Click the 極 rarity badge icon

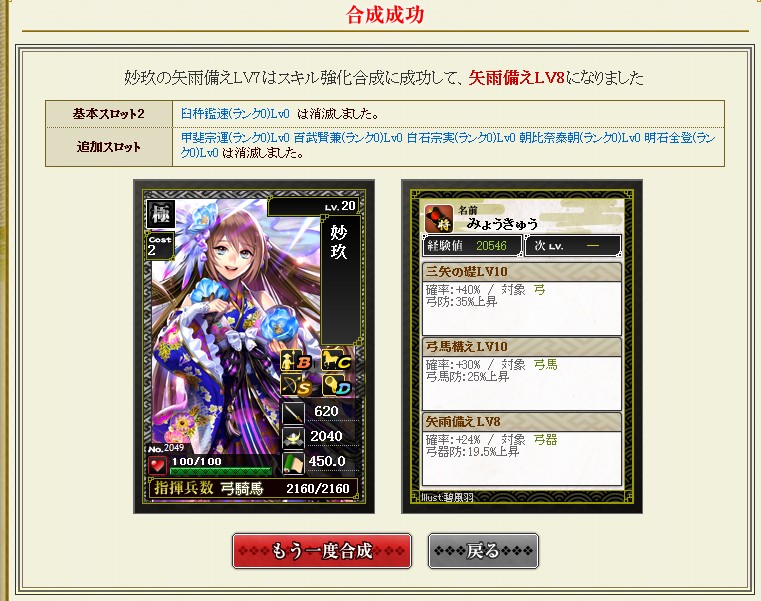pyautogui.click(x=161, y=214)
